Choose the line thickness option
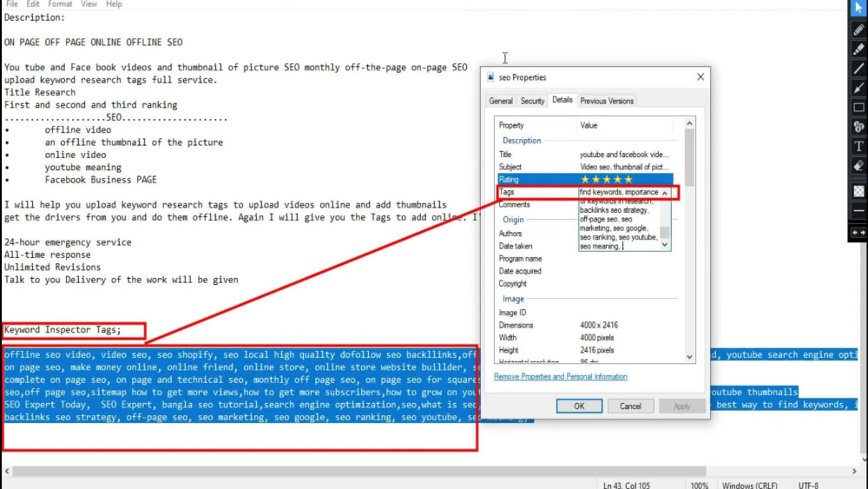This screenshot has width=868, height=489. tap(858, 211)
